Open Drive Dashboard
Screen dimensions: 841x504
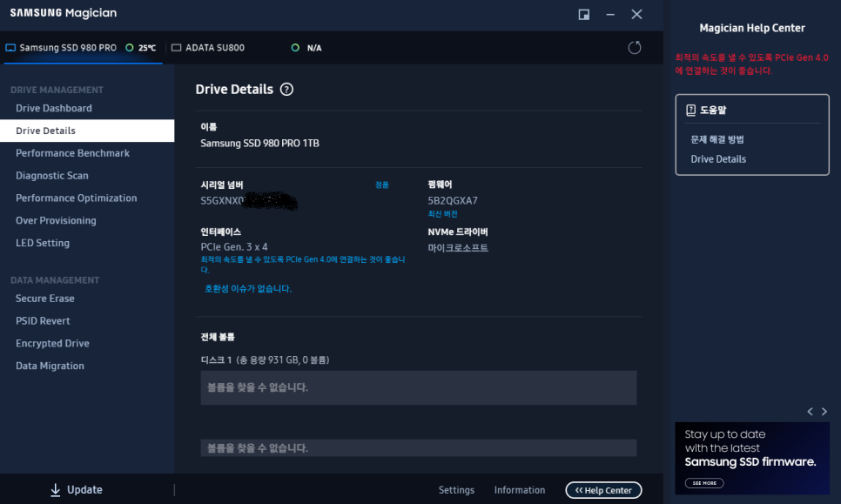click(x=54, y=108)
